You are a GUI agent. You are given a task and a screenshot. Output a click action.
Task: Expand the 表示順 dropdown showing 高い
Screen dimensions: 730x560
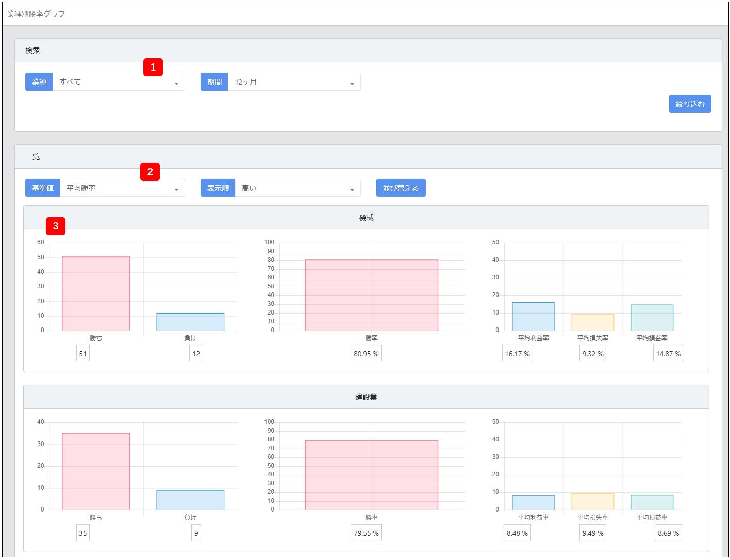[x=297, y=188]
